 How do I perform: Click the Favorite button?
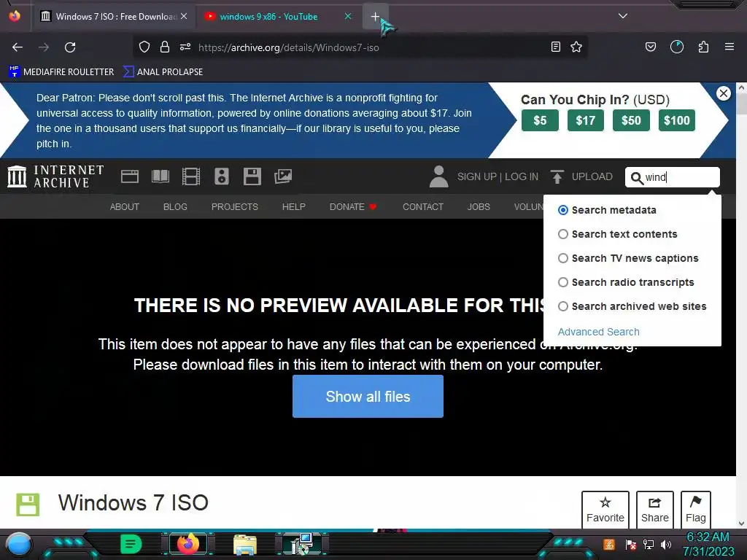click(x=605, y=510)
